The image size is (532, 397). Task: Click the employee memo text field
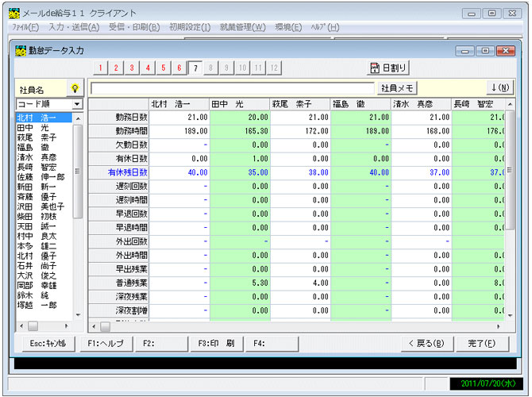click(x=233, y=89)
